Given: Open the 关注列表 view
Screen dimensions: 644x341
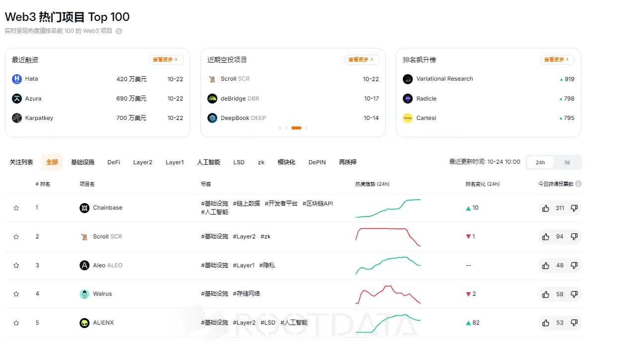Looking at the screenshot, I should click(21, 162).
